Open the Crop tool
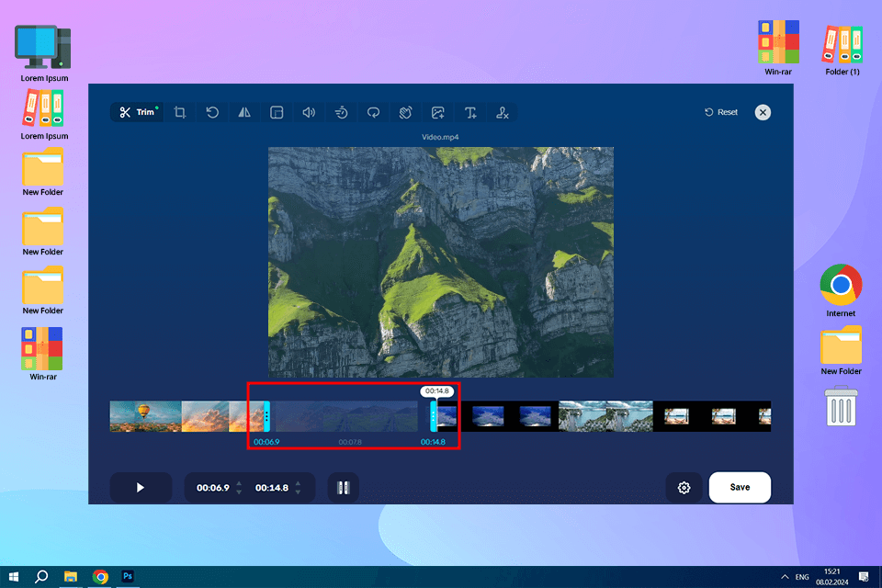 coord(180,112)
